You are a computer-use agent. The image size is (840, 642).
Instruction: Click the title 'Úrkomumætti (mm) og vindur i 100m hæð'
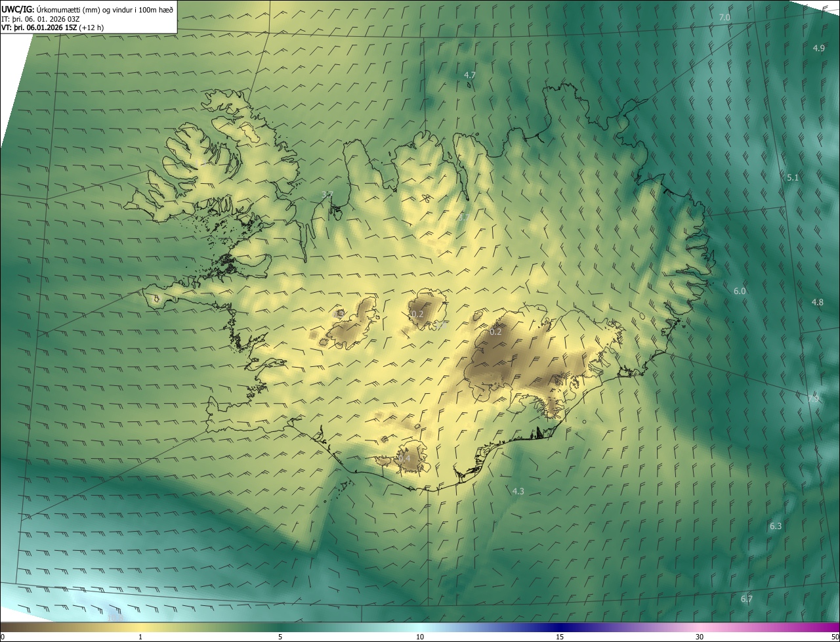tap(105, 9)
